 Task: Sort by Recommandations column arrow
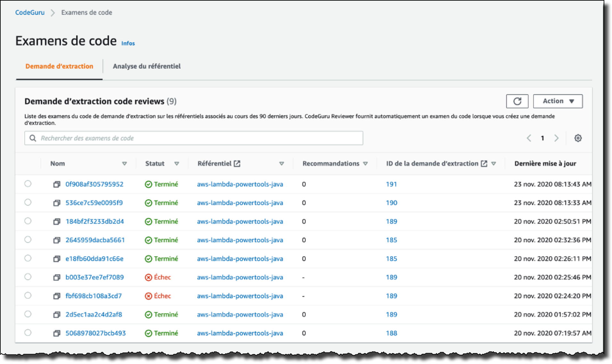coord(365,164)
